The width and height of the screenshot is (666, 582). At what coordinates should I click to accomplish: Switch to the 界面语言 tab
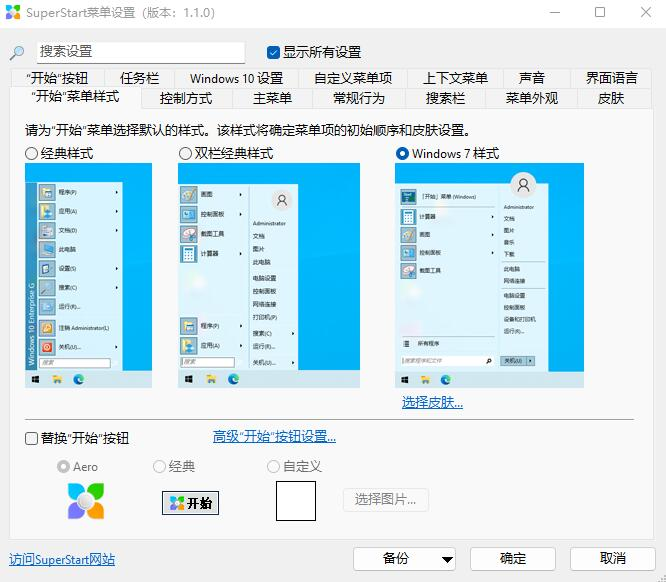click(x=612, y=78)
